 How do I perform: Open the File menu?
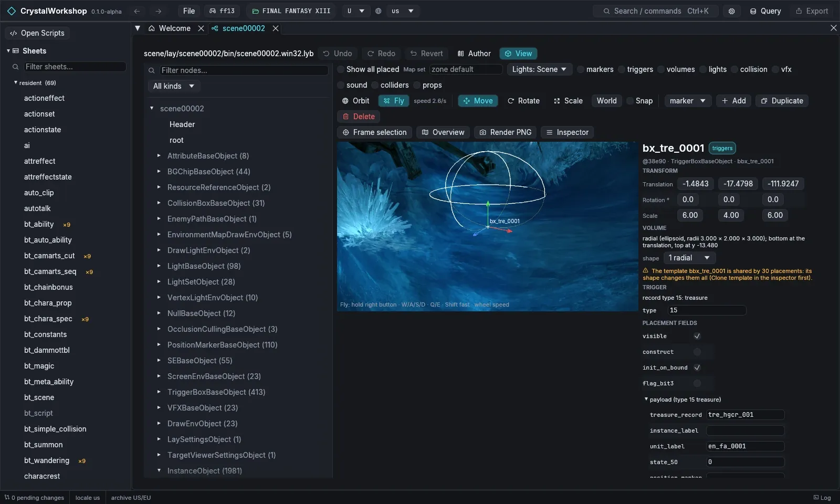189,11
